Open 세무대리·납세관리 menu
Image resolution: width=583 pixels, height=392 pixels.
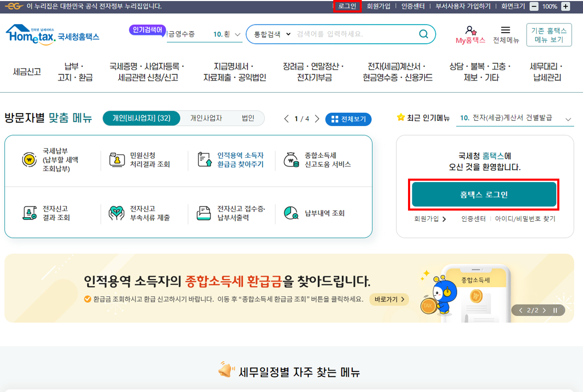pos(546,72)
